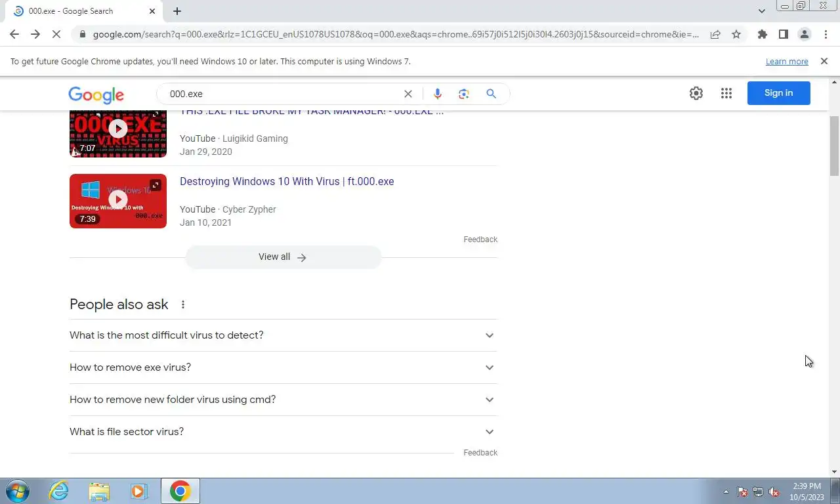Expand 'remove new folder virus using cmd' question

(x=283, y=400)
